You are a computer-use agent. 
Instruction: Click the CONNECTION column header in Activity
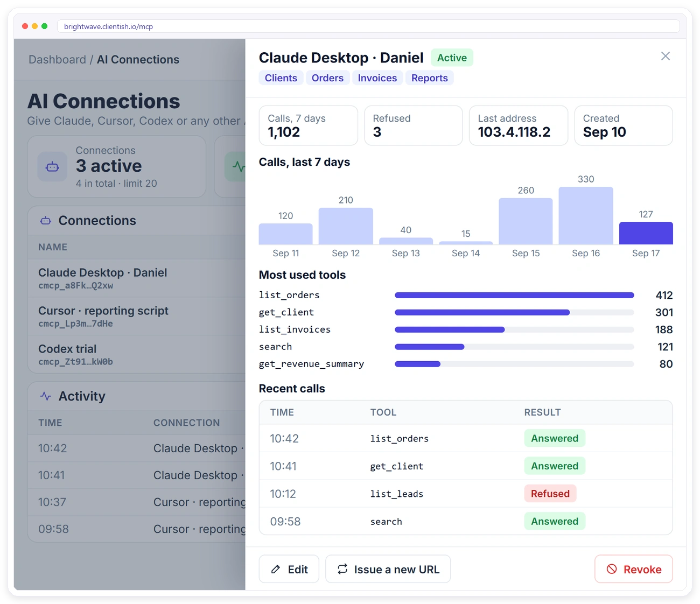186,423
